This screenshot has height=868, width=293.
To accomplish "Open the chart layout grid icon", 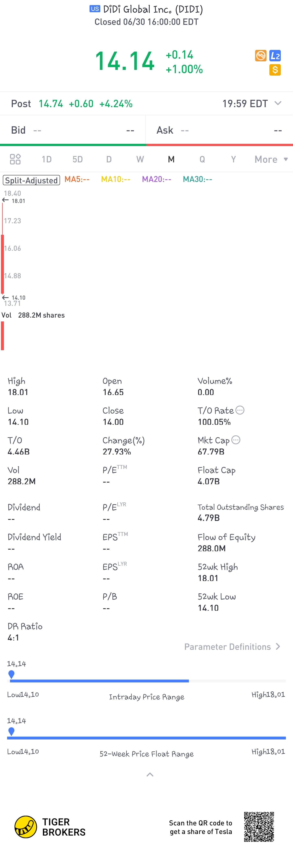I will [15, 159].
